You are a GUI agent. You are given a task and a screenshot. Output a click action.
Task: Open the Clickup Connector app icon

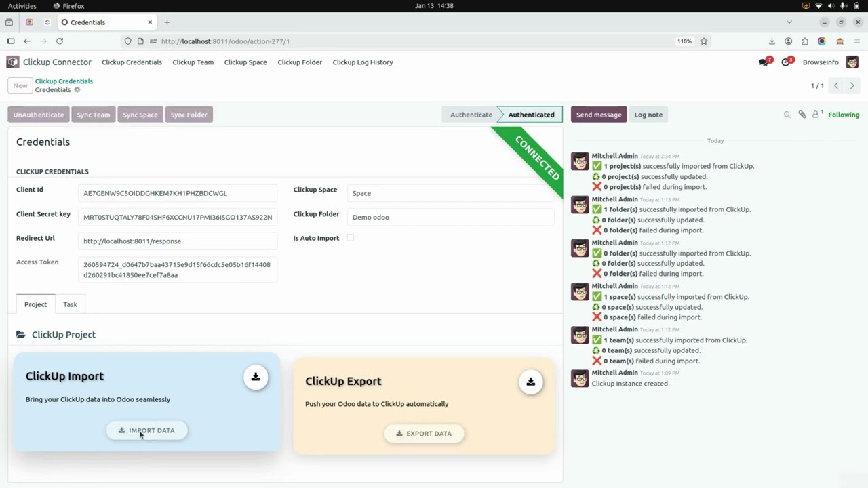pos(13,62)
